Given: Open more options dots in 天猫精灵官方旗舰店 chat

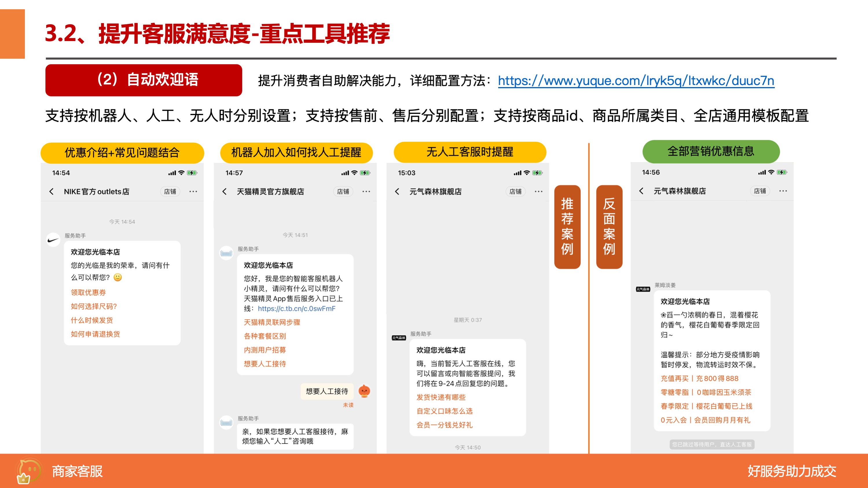Looking at the screenshot, I should 366,191.
